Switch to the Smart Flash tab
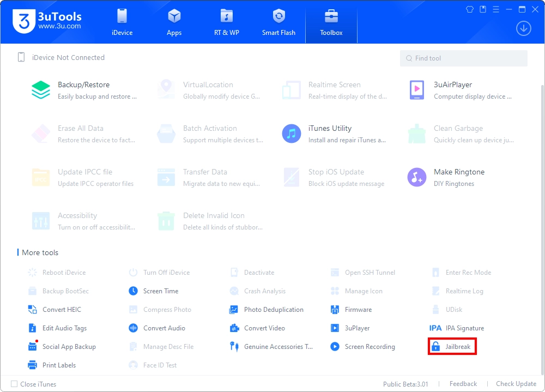This screenshot has width=545, height=392. pos(278,22)
